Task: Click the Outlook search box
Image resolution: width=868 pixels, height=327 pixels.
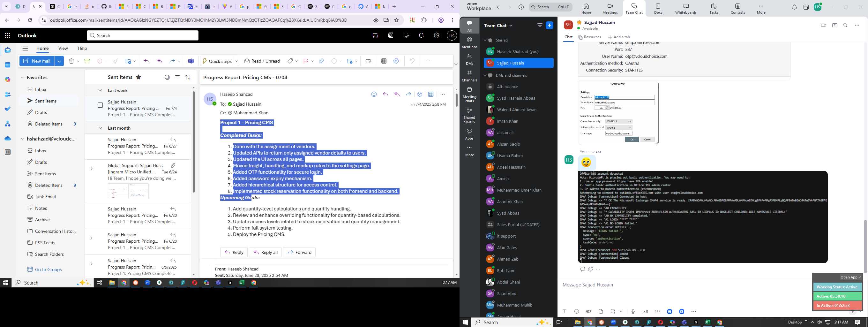Action: pos(143,35)
